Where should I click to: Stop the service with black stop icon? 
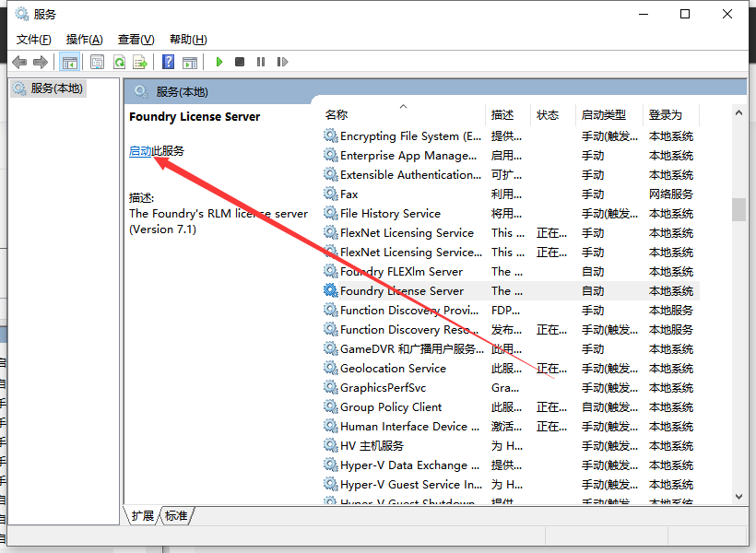238,61
